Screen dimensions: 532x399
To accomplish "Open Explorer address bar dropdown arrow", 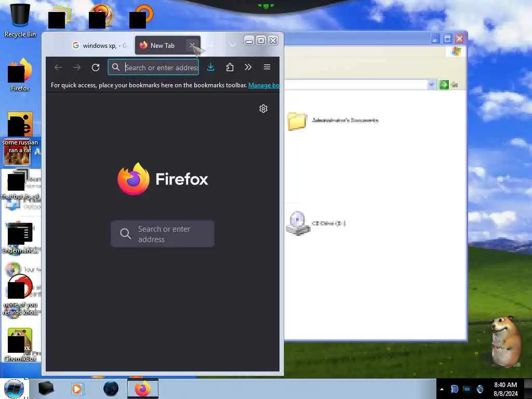I will [x=431, y=85].
